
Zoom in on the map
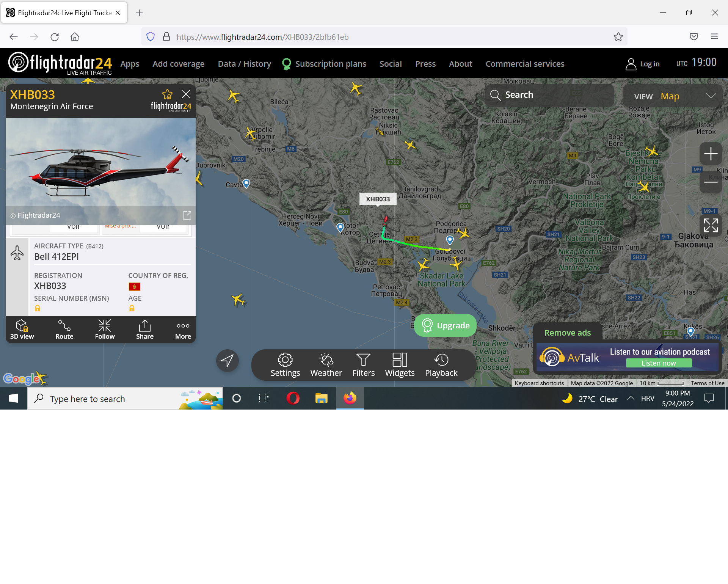click(711, 154)
